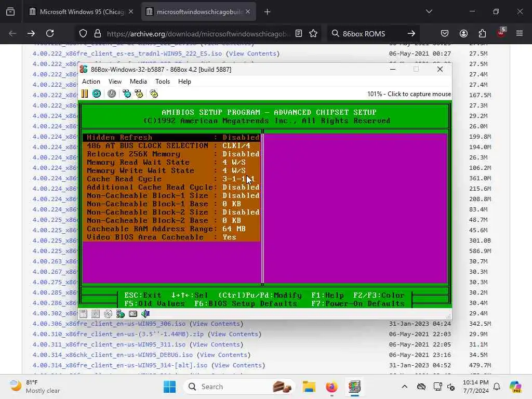Viewport: 532px width, 399px height.
Task: Open Pocket save icon in Firefox
Action: point(445,33)
